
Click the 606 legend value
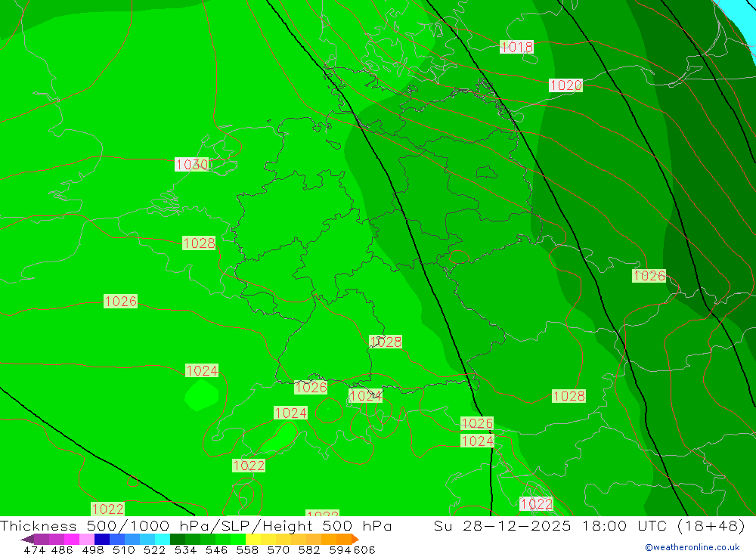click(364, 550)
